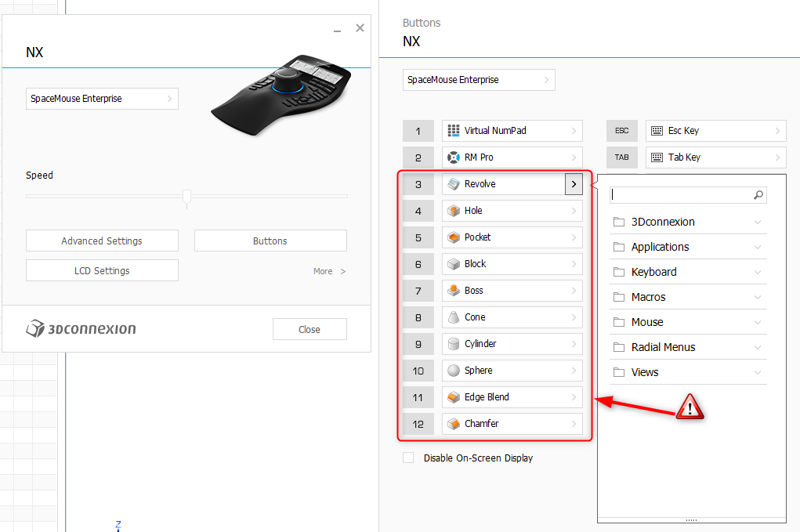Click the Sphere command icon

point(453,371)
